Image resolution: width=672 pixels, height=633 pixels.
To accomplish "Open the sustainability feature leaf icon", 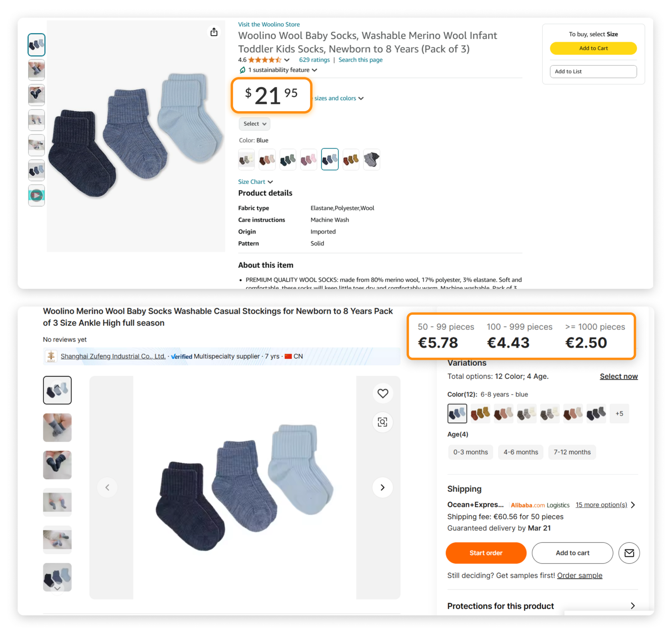I will (243, 70).
